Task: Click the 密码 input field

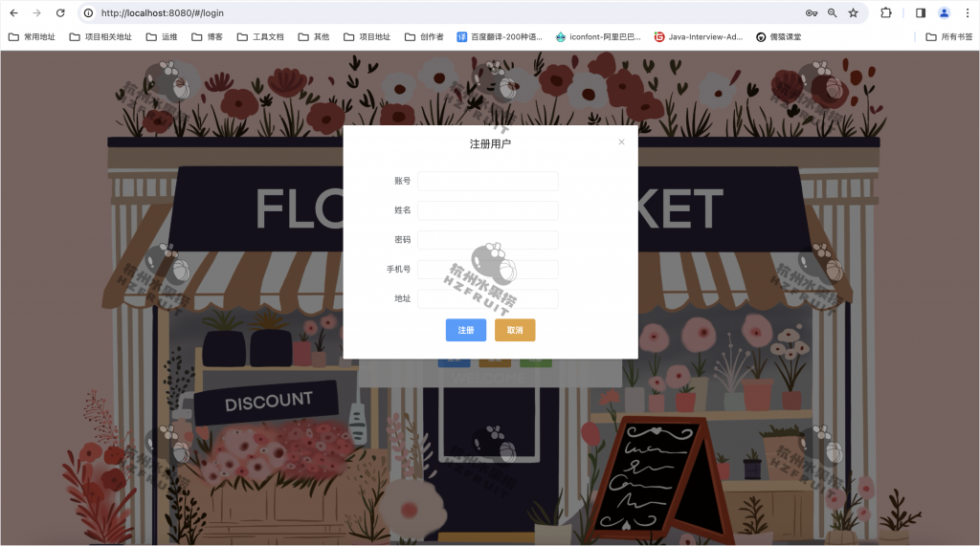Action: pos(488,240)
